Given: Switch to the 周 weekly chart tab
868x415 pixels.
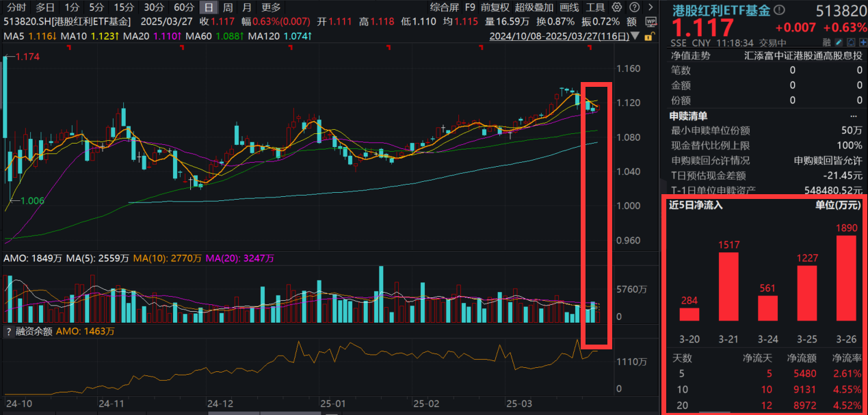Looking at the screenshot, I should tap(227, 8).
